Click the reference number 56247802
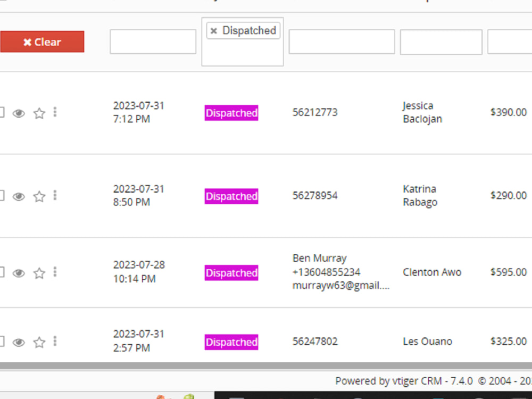Viewport: 532px width, 399px height. tap(315, 342)
